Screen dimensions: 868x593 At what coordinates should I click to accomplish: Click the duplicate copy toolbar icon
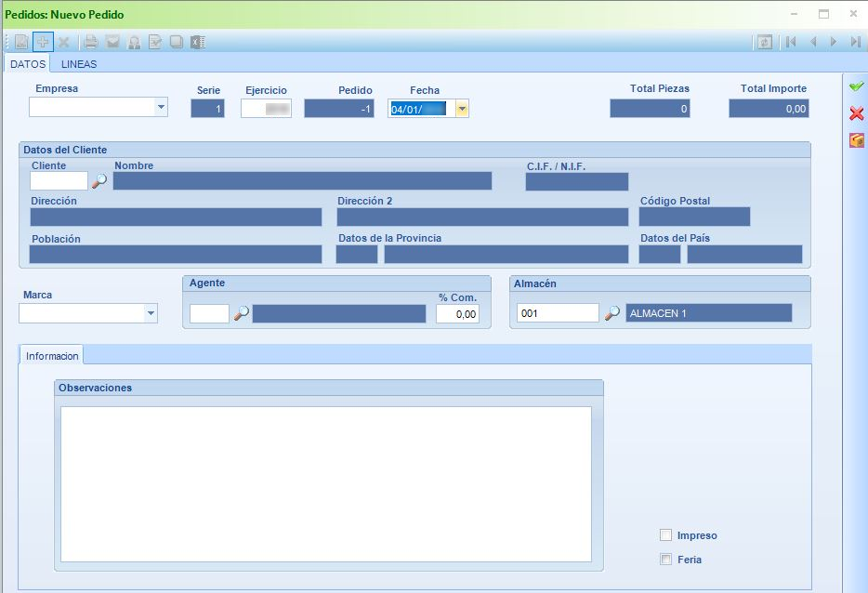(176, 42)
